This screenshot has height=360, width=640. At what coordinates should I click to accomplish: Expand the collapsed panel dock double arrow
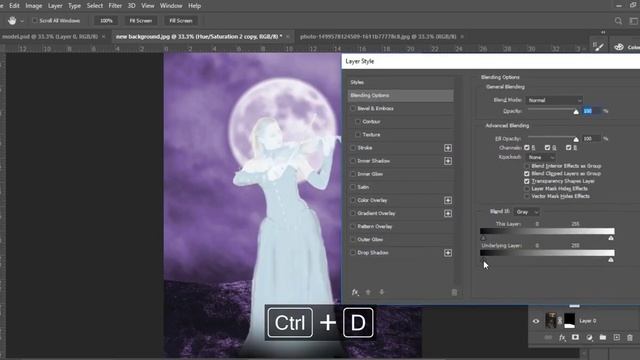pos(603,32)
